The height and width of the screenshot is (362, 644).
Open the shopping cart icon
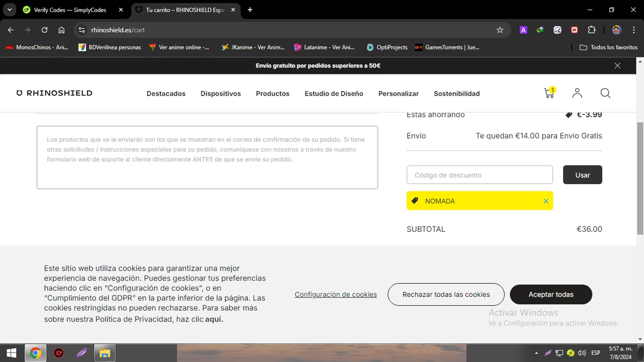(x=549, y=93)
